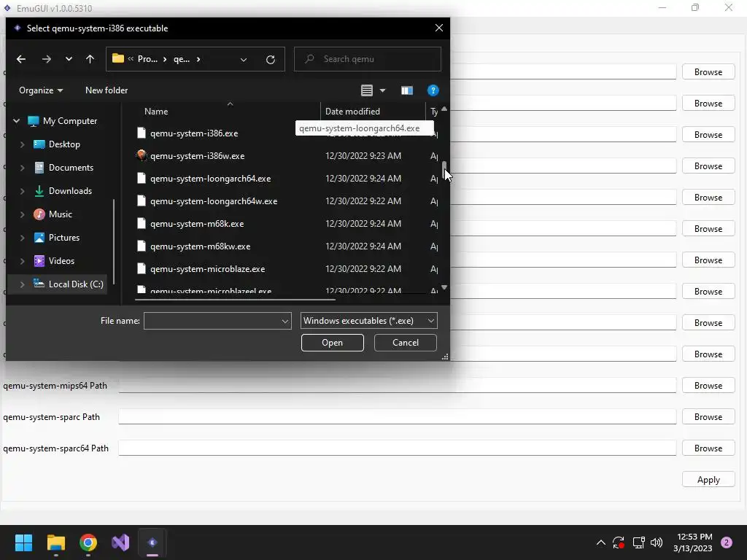The width and height of the screenshot is (747, 560).
Task: Select the qemu-system-loongarch64w.exe file
Action: (x=214, y=201)
